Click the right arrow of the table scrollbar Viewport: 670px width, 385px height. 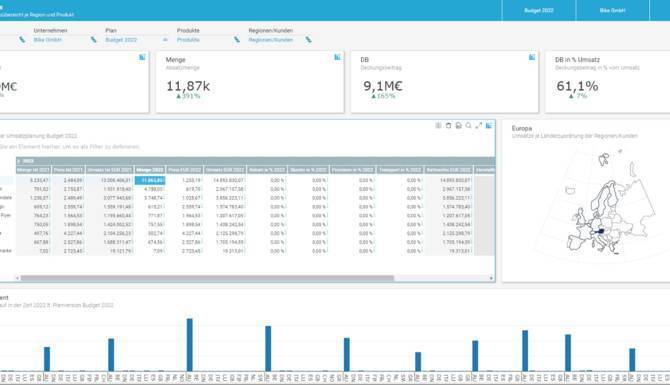tap(491, 278)
